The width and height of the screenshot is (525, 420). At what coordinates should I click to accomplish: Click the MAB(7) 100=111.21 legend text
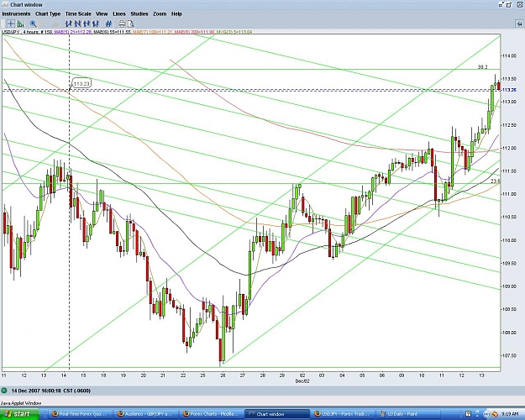[152, 32]
